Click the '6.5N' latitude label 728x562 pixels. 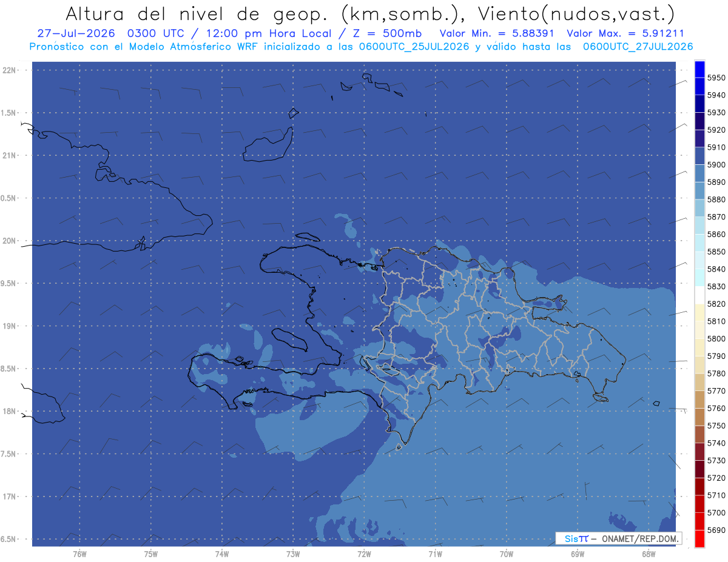coord(8,539)
